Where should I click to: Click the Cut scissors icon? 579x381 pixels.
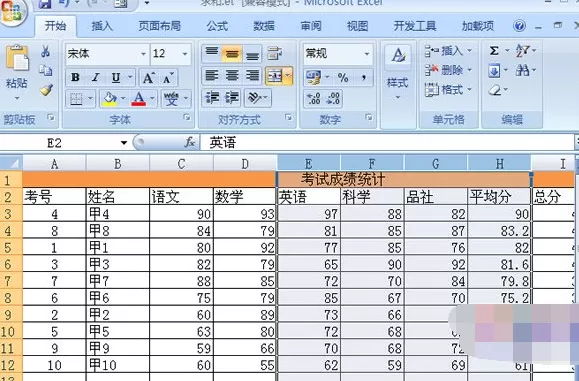[x=46, y=51]
